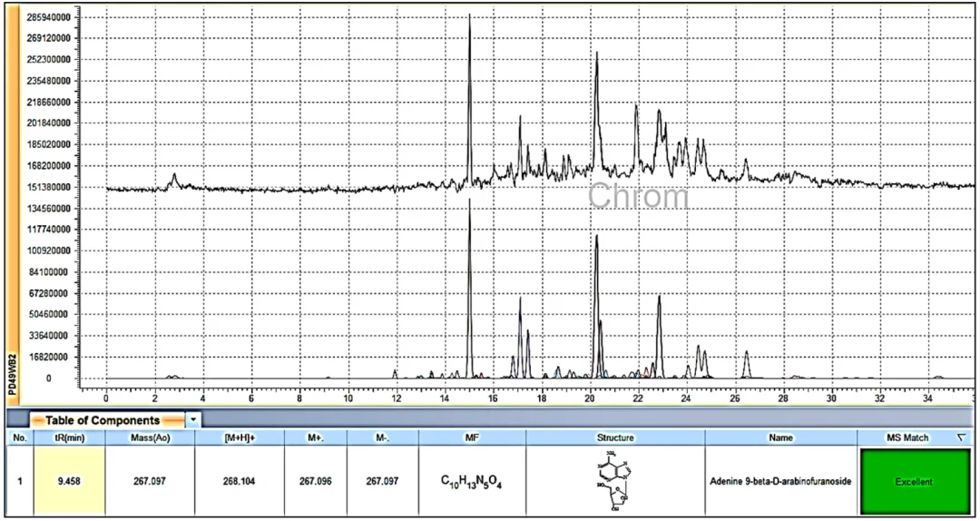Sort by the MS Match filter arrow
The width and height of the screenshot is (980, 521).
click(x=961, y=437)
